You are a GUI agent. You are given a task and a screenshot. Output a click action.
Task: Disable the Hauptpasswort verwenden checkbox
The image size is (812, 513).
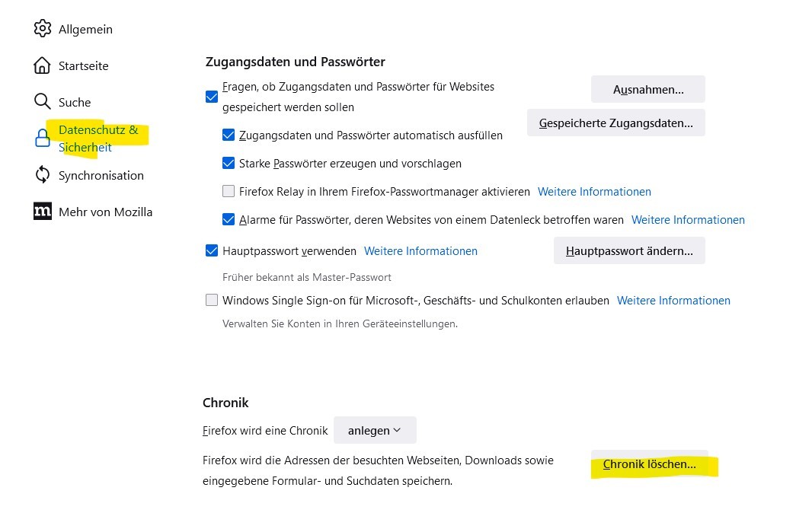click(x=212, y=251)
